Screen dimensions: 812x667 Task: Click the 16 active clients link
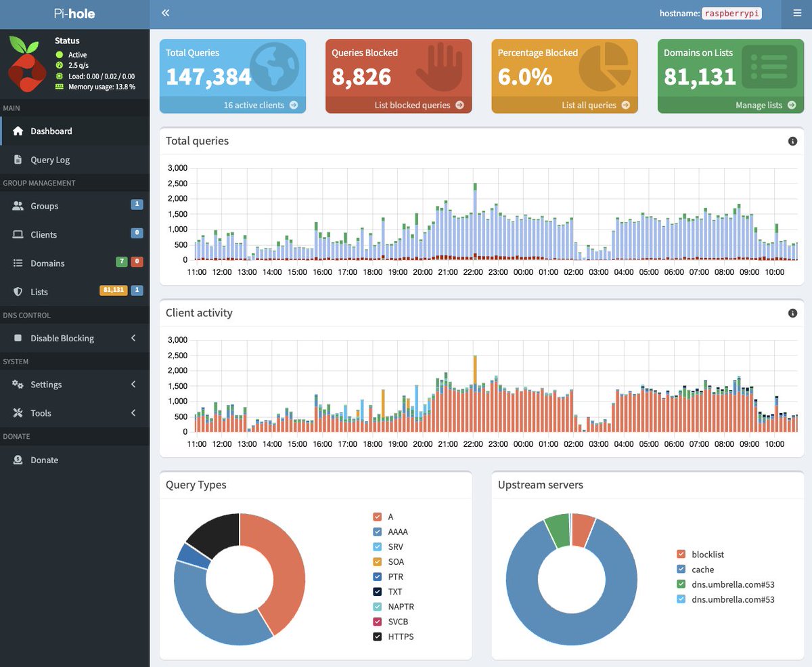click(x=261, y=105)
